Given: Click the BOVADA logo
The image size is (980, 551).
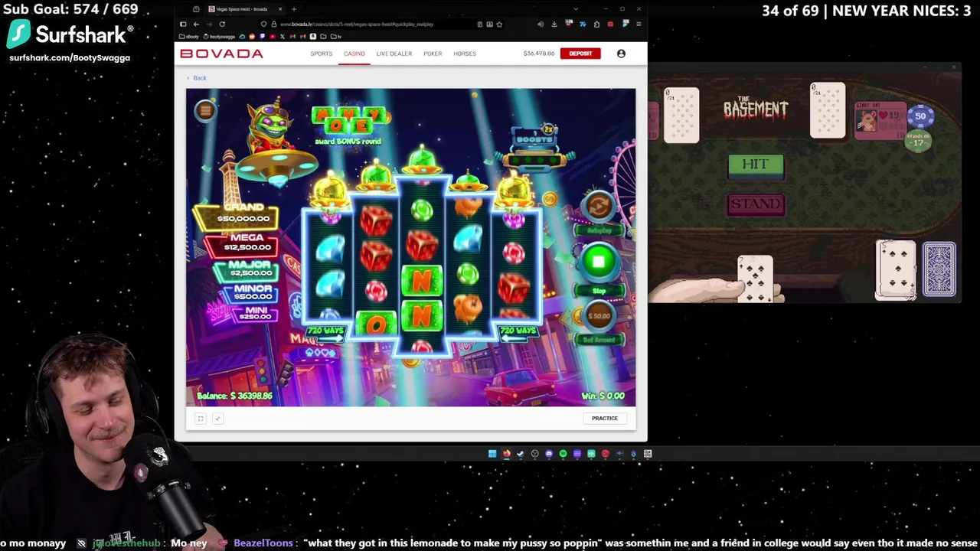Looking at the screenshot, I should tap(221, 54).
